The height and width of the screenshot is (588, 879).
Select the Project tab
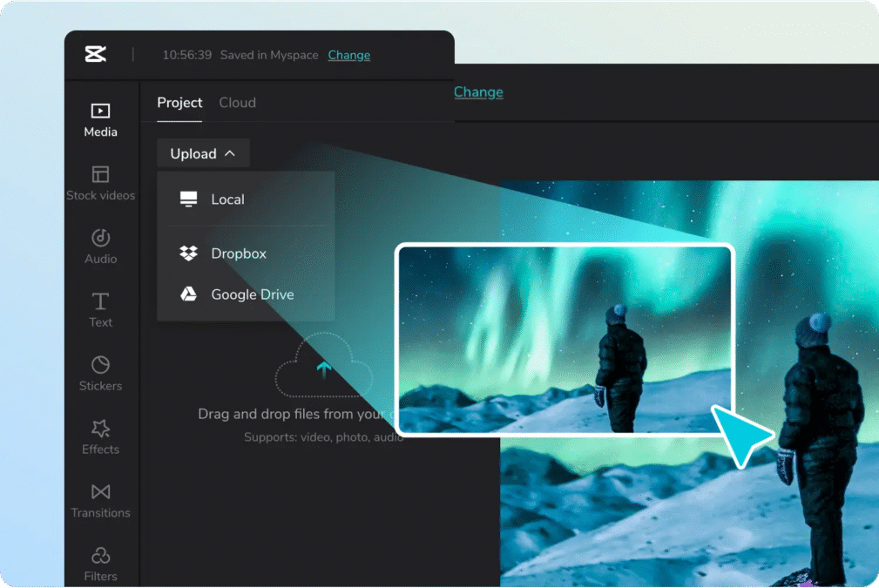pos(179,102)
